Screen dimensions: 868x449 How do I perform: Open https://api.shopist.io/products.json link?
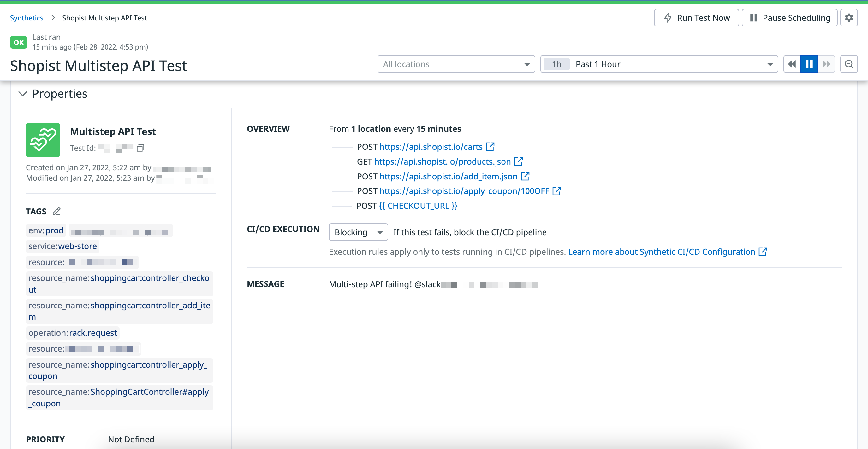(443, 161)
